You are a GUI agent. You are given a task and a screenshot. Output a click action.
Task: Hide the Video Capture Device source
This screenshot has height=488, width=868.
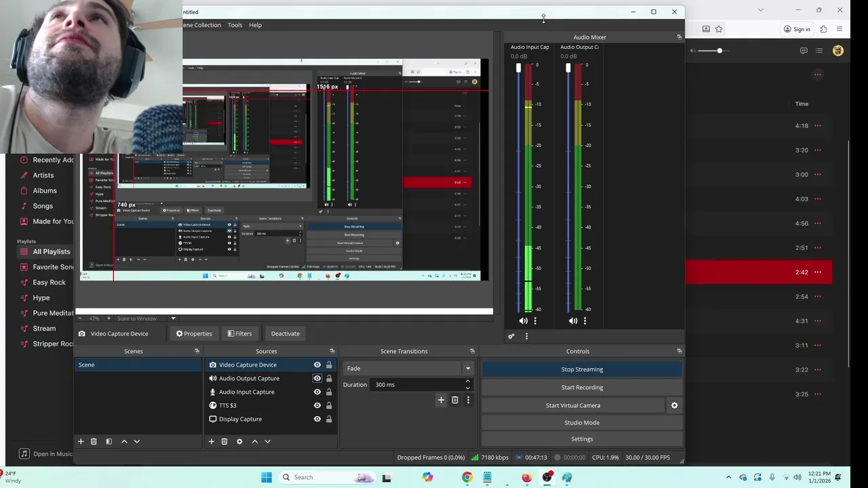(317, 365)
